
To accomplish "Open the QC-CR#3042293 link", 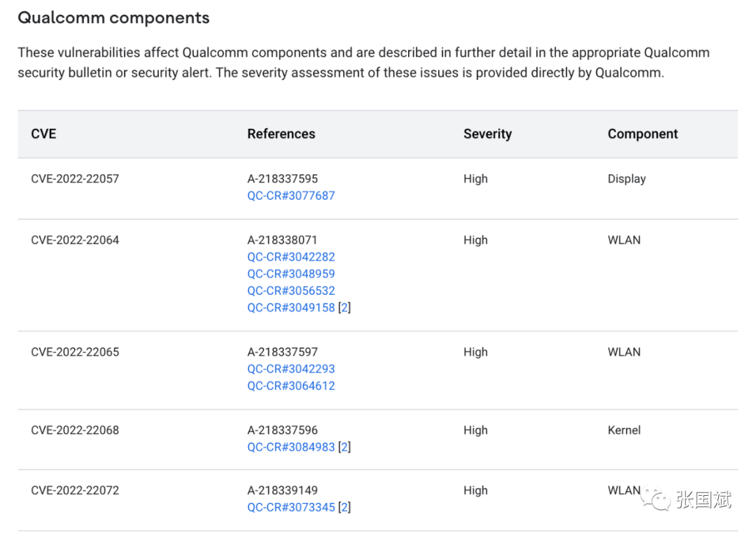I will (x=291, y=369).
